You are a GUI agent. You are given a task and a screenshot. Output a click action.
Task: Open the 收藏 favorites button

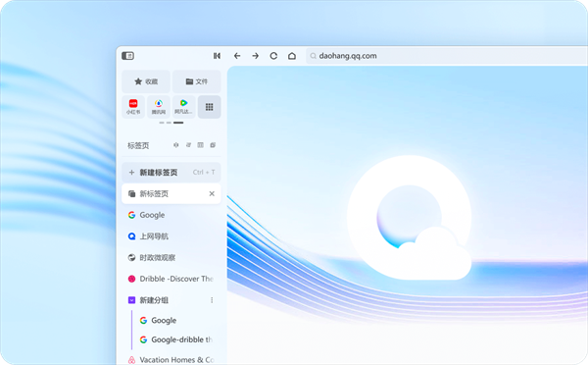(x=146, y=81)
